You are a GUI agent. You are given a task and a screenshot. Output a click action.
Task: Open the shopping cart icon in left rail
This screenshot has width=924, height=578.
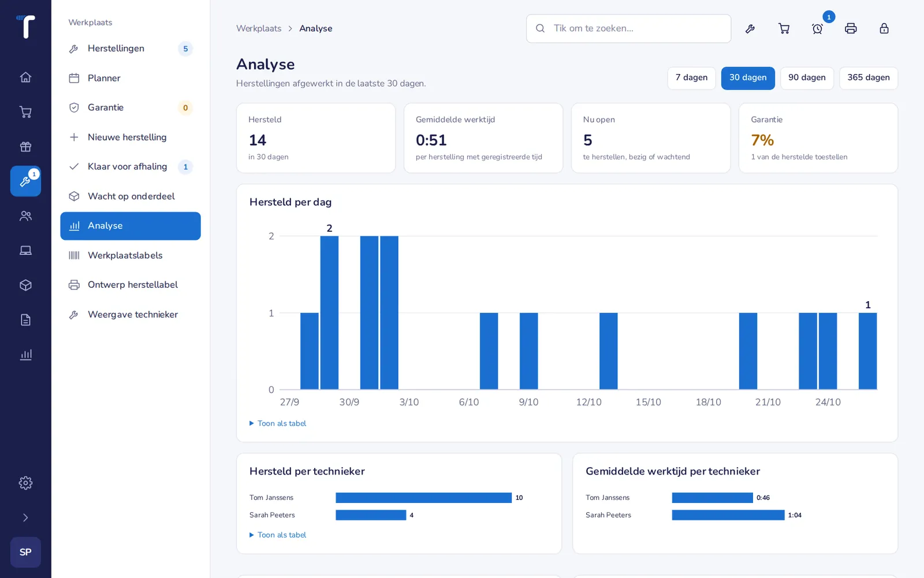click(x=25, y=112)
